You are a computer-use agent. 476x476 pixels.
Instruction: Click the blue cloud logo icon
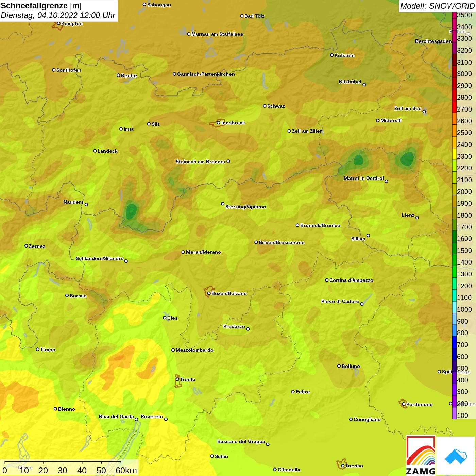456,456
